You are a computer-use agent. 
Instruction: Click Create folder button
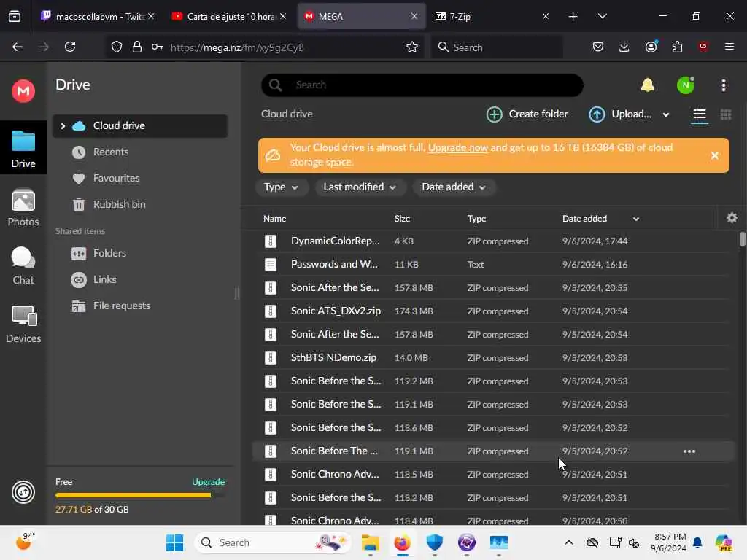point(527,114)
